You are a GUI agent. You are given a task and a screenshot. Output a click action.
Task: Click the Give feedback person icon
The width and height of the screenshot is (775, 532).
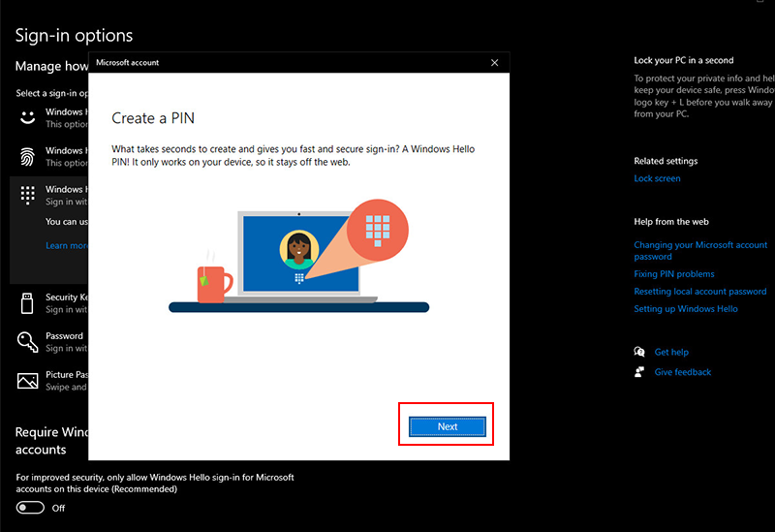(639, 372)
